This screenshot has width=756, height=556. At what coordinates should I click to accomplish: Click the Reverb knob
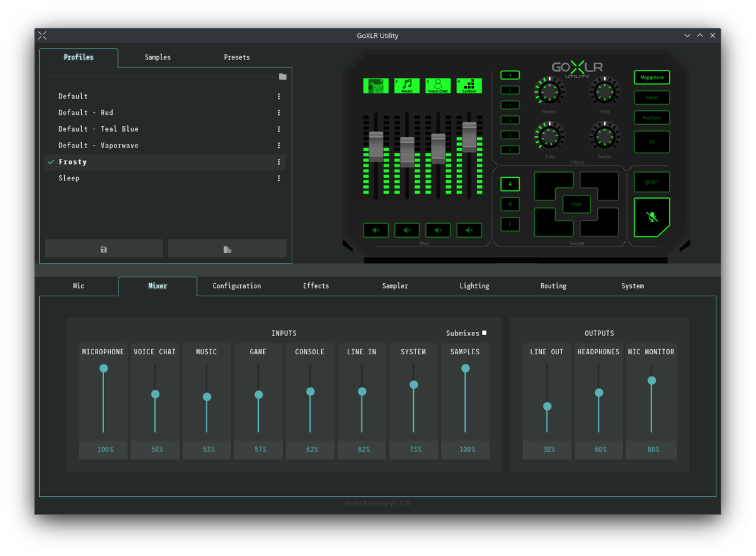549,91
